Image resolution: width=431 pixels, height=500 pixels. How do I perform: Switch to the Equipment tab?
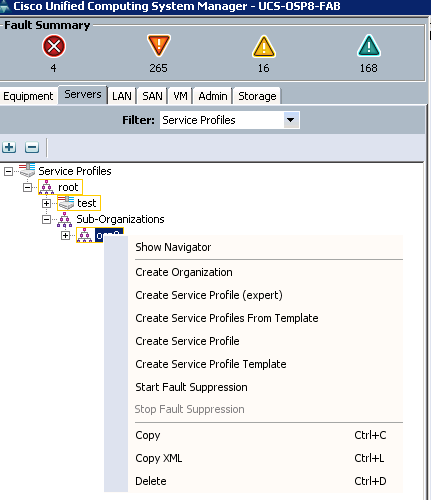(x=28, y=96)
